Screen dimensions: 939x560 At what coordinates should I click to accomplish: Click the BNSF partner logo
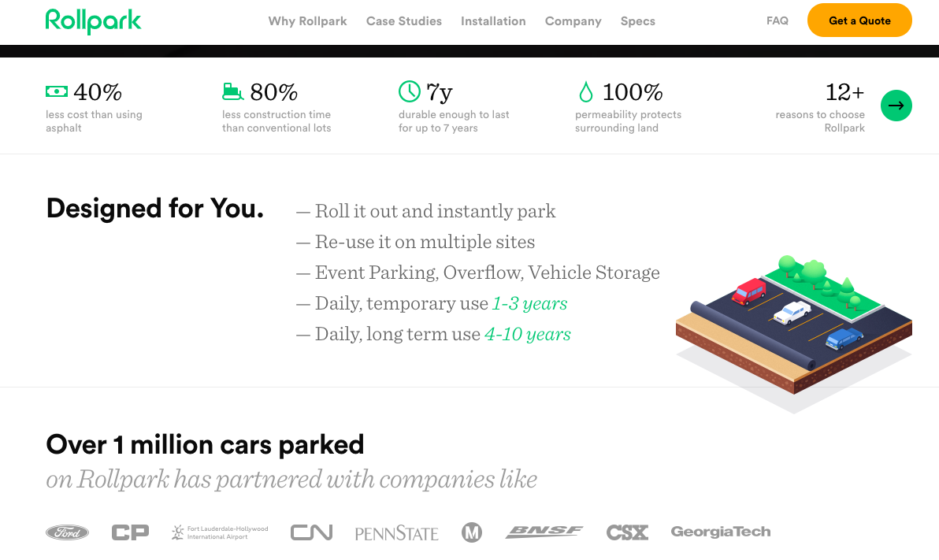(x=544, y=532)
